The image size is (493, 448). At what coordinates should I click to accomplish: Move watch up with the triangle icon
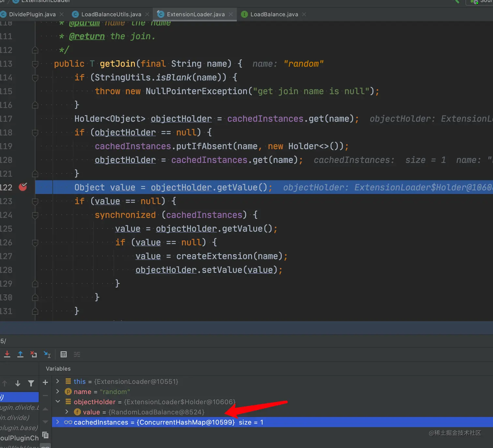pos(45,409)
